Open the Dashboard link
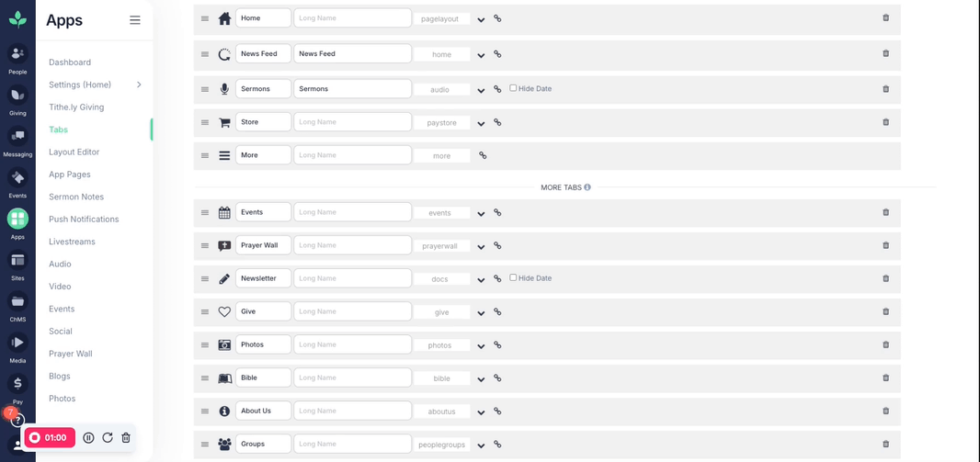This screenshot has width=980, height=462. point(70,62)
